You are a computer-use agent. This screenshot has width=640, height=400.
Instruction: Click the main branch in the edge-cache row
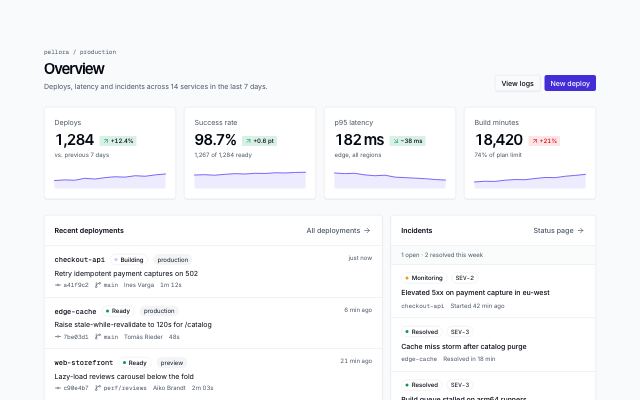tap(111, 337)
